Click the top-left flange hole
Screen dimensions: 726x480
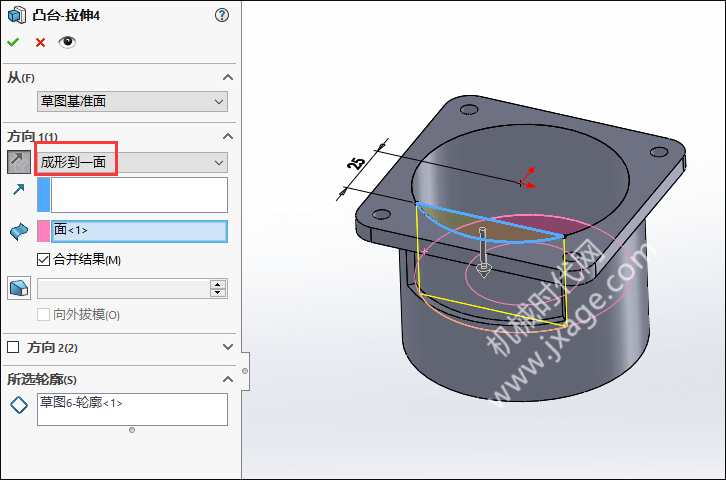coord(469,110)
